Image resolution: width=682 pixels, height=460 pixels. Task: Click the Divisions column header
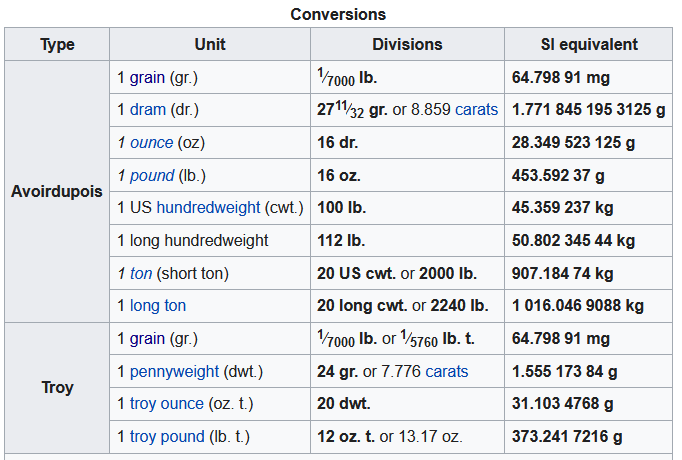(x=408, y=44)
